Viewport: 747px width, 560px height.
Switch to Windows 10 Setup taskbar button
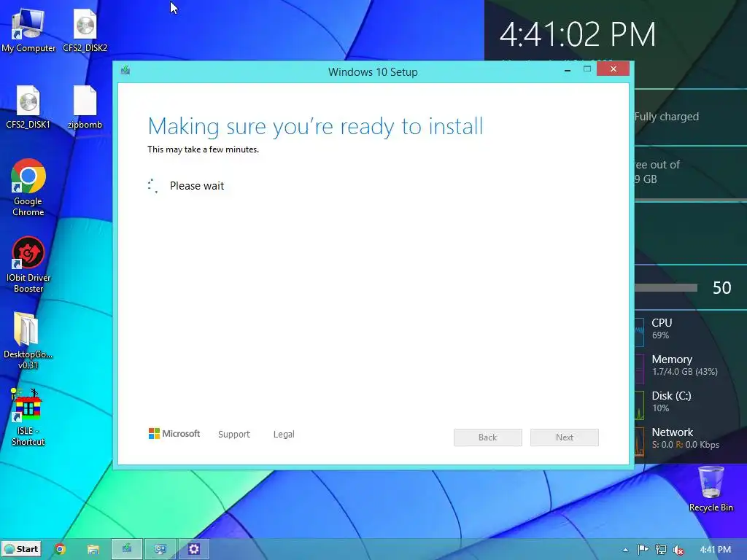tap(127, 549)
